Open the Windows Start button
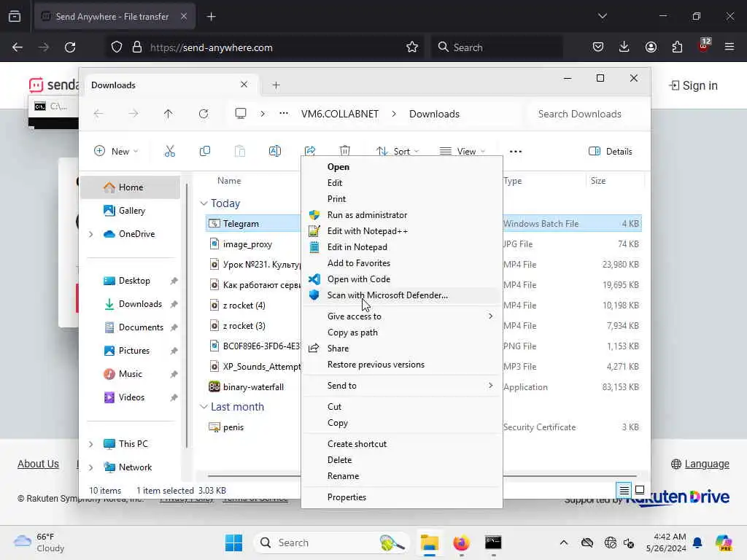 coord(233,542)
